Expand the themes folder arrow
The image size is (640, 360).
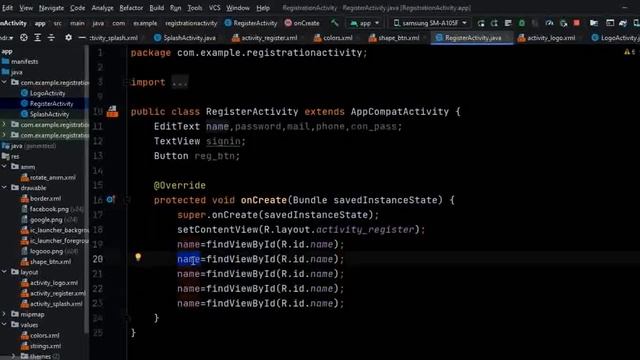click(x=13, y=356)
